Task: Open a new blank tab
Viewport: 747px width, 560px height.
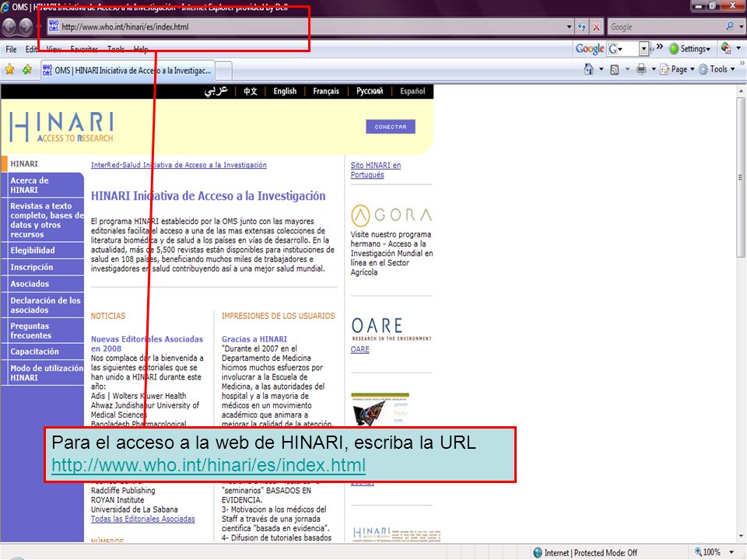Action: tap(224, 71)
